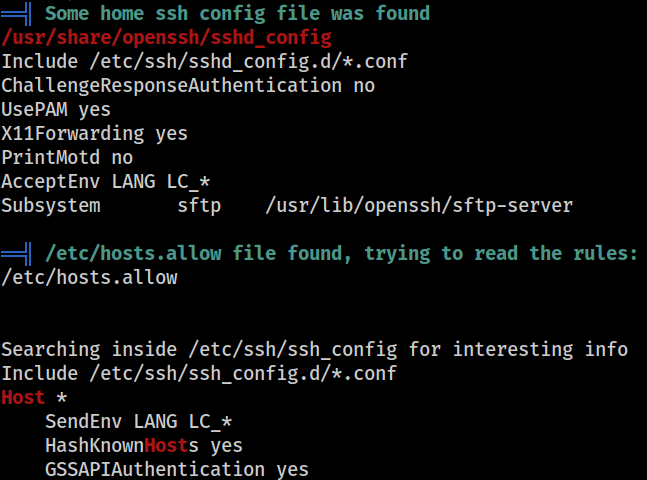Click the 'HashKnownHosts yes' line

(144, 446)
